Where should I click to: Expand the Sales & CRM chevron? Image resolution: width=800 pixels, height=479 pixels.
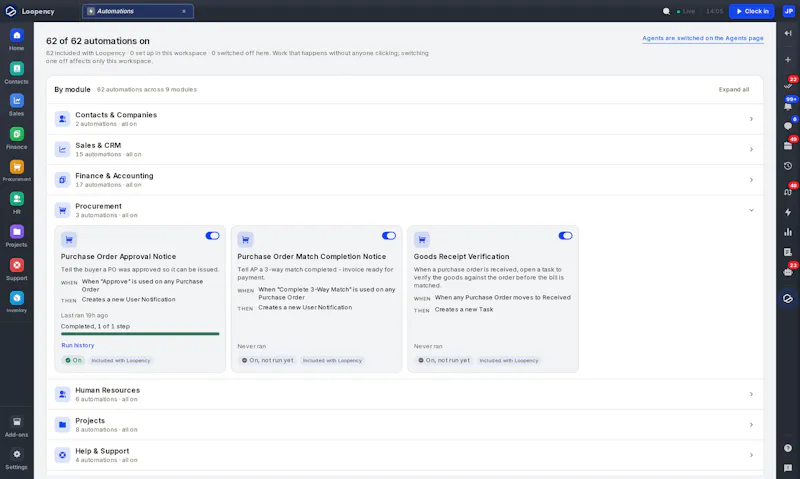(751, 149)
